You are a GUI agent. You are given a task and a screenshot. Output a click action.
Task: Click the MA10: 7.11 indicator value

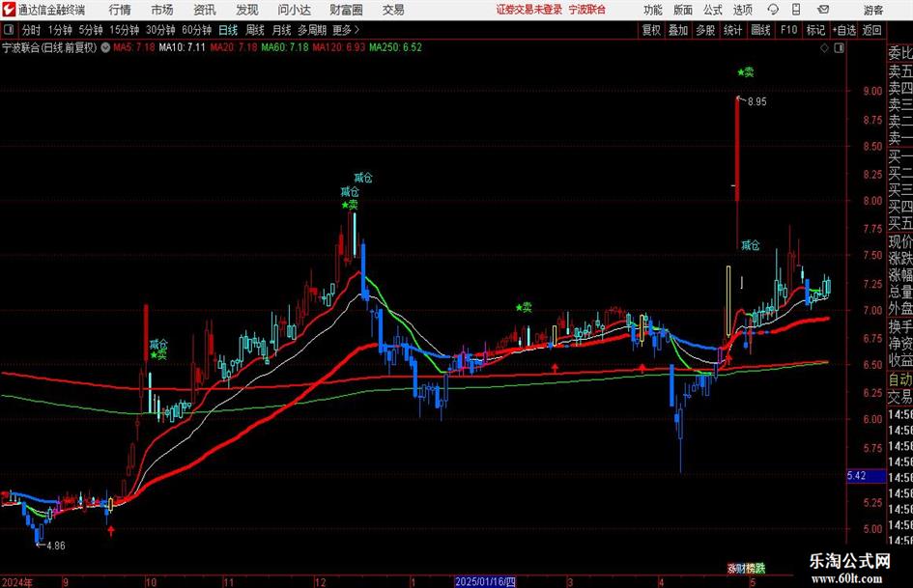(x=183, y=47)
